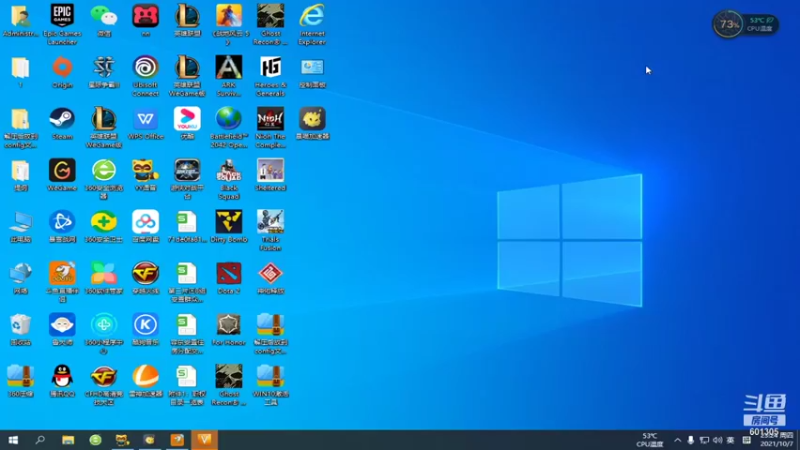The height and width of the screenshot is (450, 800).
Task: Launch Blizzard Battle.net (暴雪战网) icon
Action: pos(62,227)
